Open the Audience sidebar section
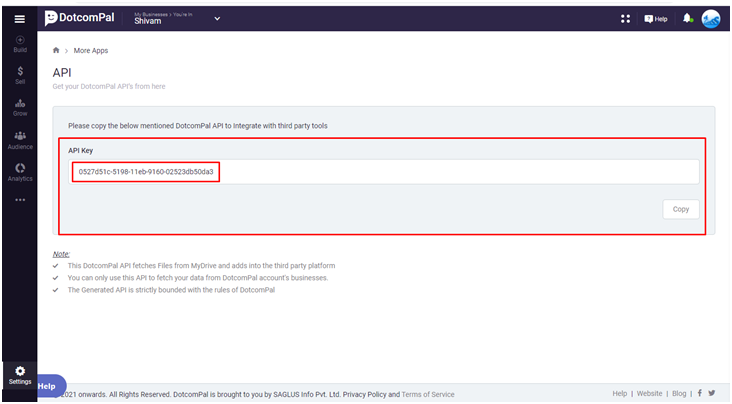The height and width of the screenshot is (404, 732). pos(20,140)
